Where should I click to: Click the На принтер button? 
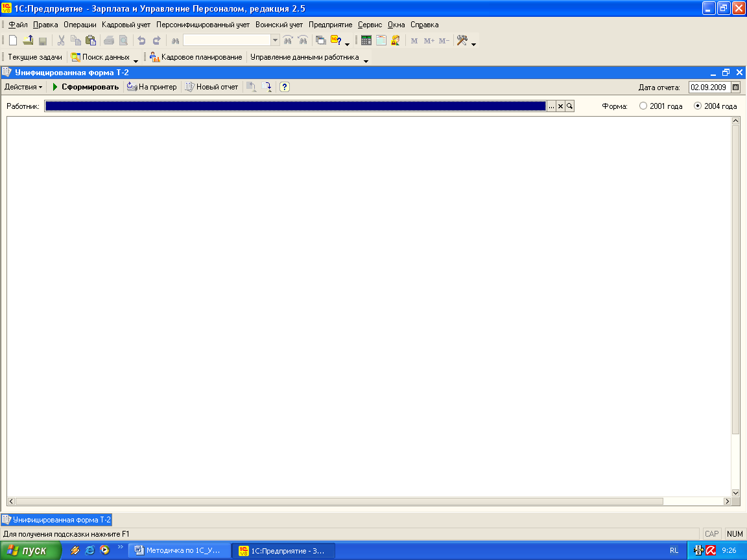(x=152, y=87)
